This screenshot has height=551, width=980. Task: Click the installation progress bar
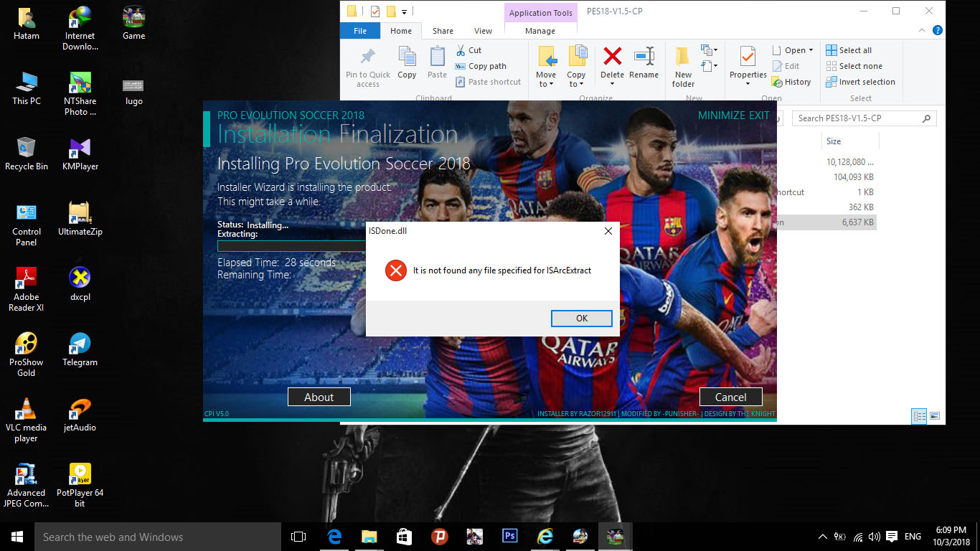click(291, 246)
